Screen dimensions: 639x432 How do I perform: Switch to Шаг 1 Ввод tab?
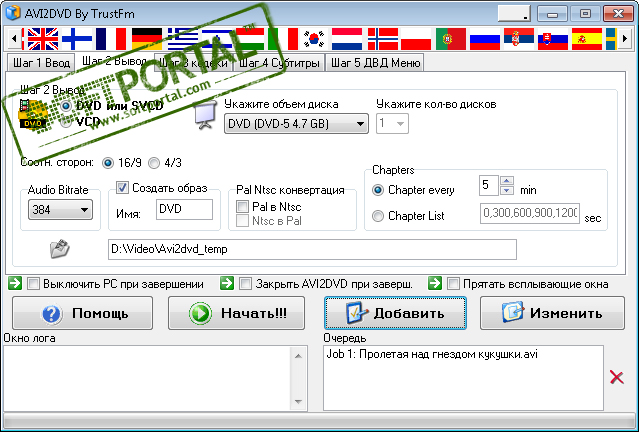[x=41, y=63]
